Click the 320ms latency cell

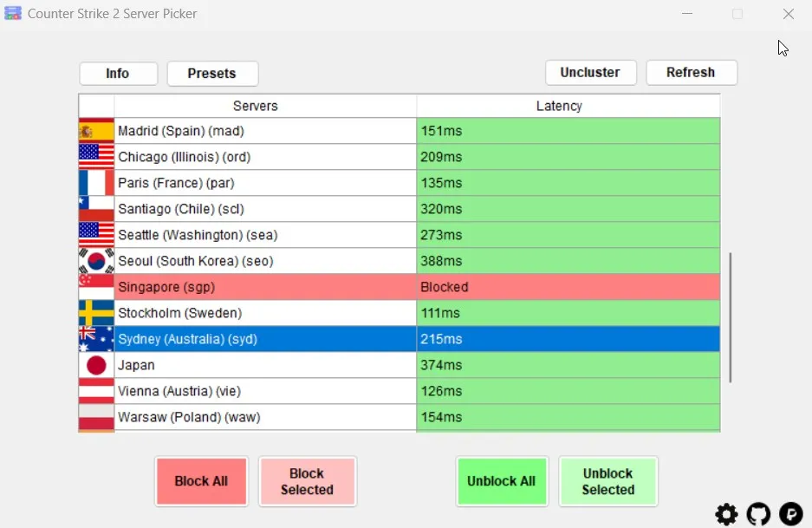pyautogui.click(x=568, y=209)
